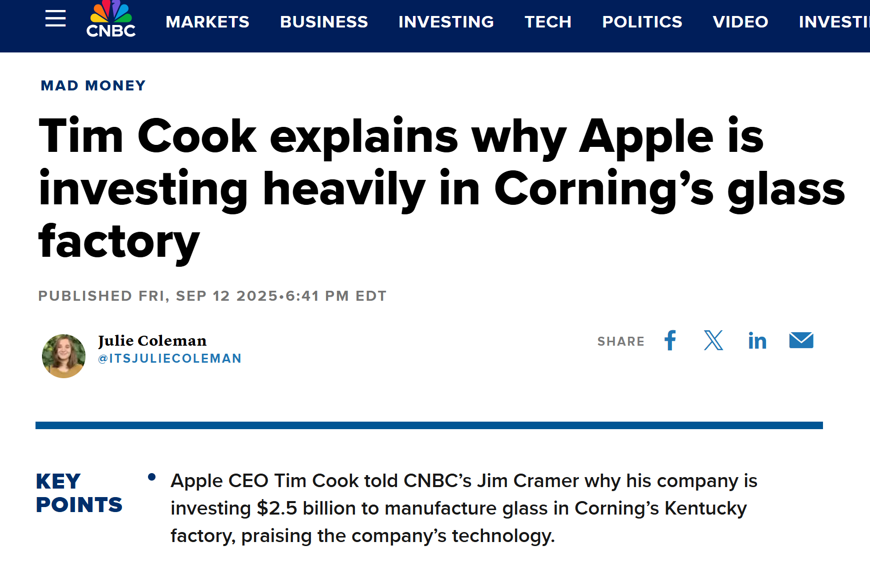The image size is (870, 588).
Task: Select Investing in the top navigation
Action: (446, 22)
